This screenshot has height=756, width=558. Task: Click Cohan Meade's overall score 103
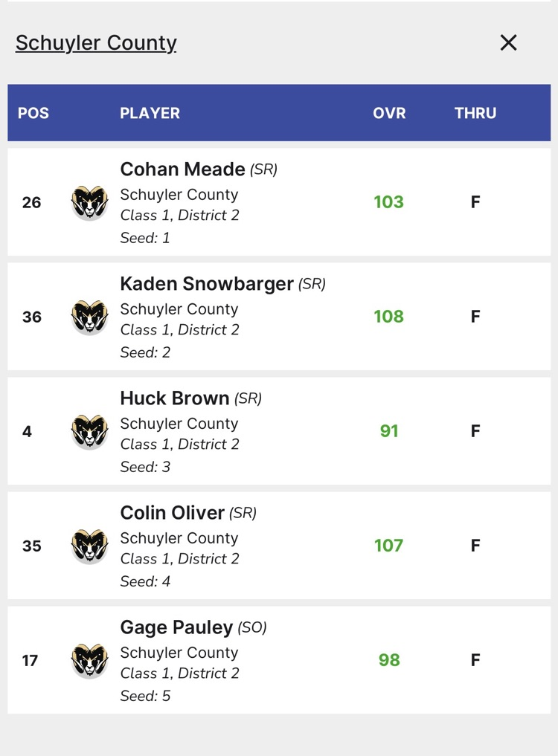pos(388,202)
